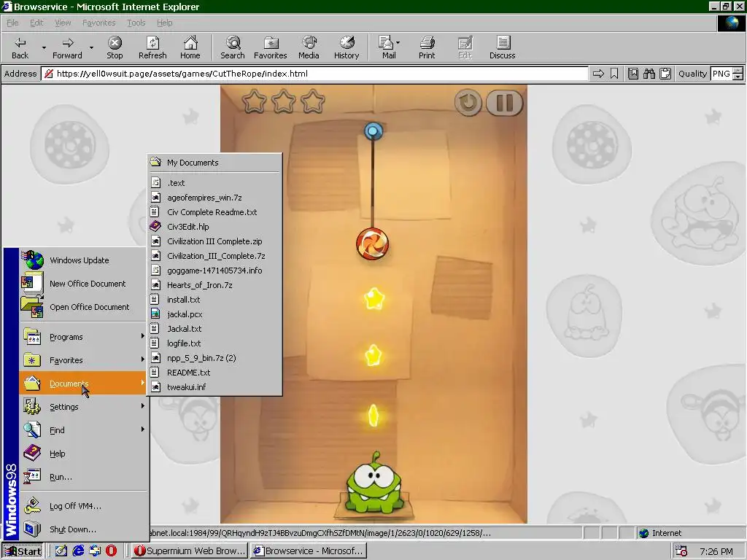Click the system tray scheduler icon

pos(681,551)
